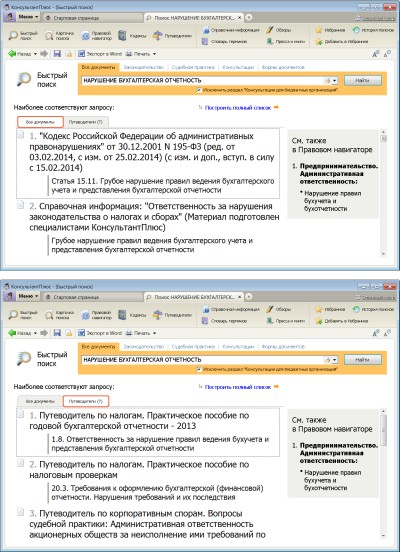Click Найти button in lower window
Screen dimensions: 400x552
362,360
